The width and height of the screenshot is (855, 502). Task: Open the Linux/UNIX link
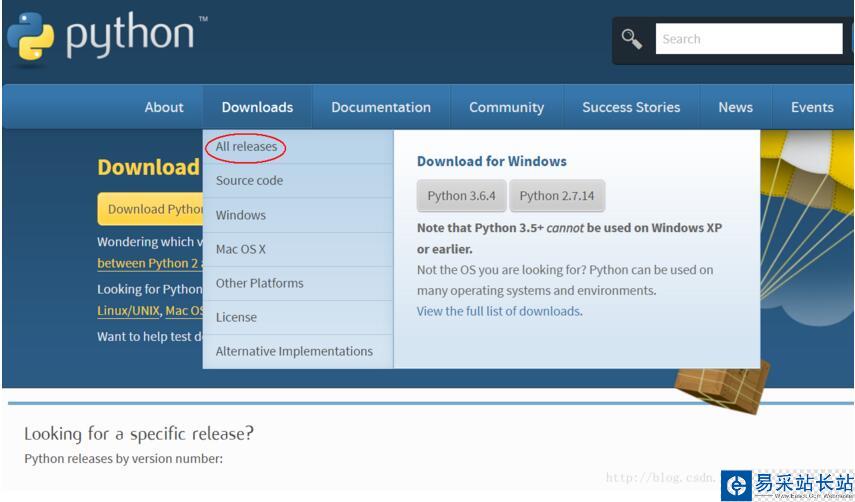[x=129, y=311]
